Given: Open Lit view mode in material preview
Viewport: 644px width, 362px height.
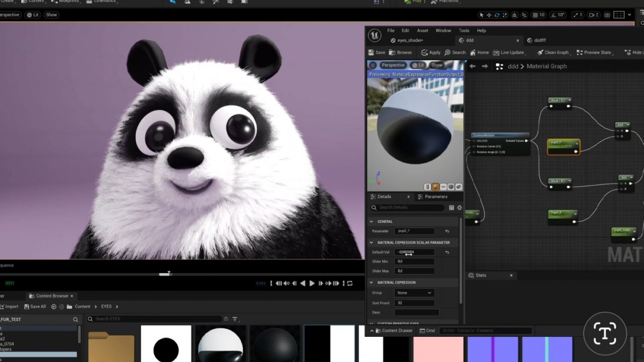Looking at the screenshot, I should coord(418,65).
